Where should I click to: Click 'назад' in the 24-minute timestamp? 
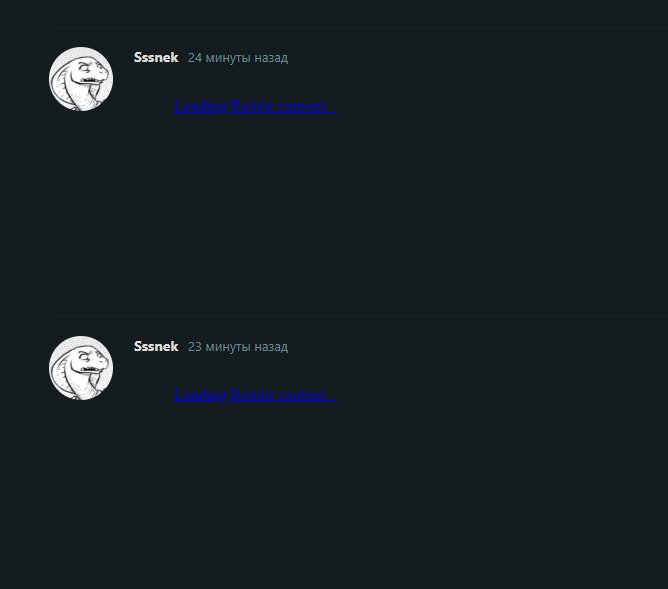coord(271,58)
